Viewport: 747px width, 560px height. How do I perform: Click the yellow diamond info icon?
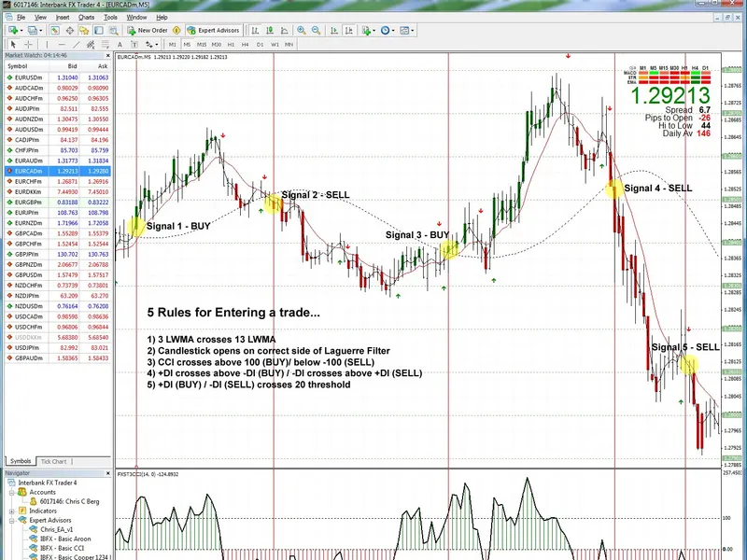[x=176, y=31]
